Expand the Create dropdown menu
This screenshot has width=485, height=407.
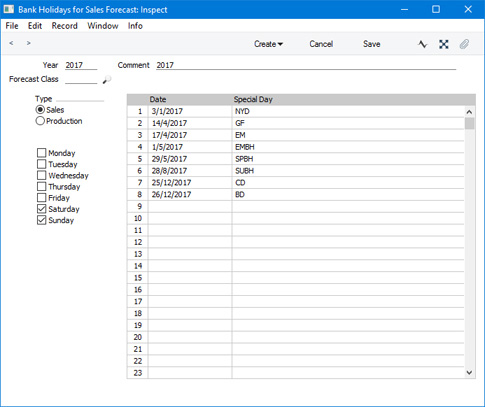(268, 44)
